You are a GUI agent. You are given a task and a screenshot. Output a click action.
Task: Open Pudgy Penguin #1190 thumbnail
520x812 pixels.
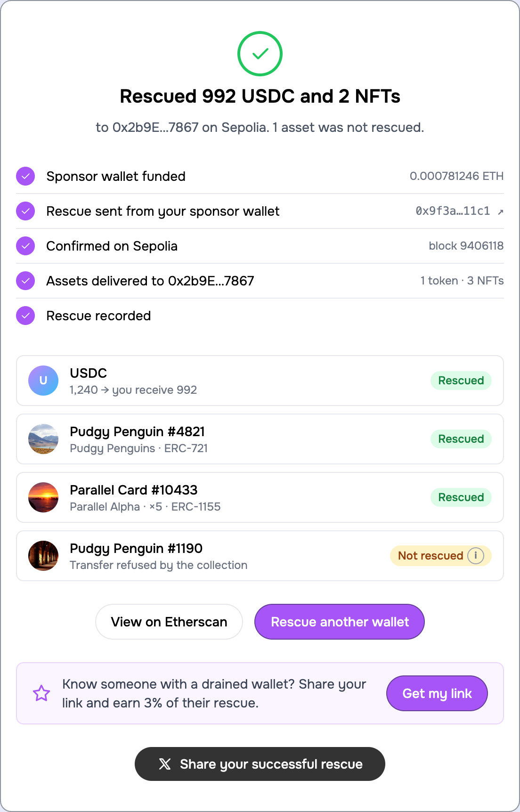pyautogui.click(x=43, y=556)
